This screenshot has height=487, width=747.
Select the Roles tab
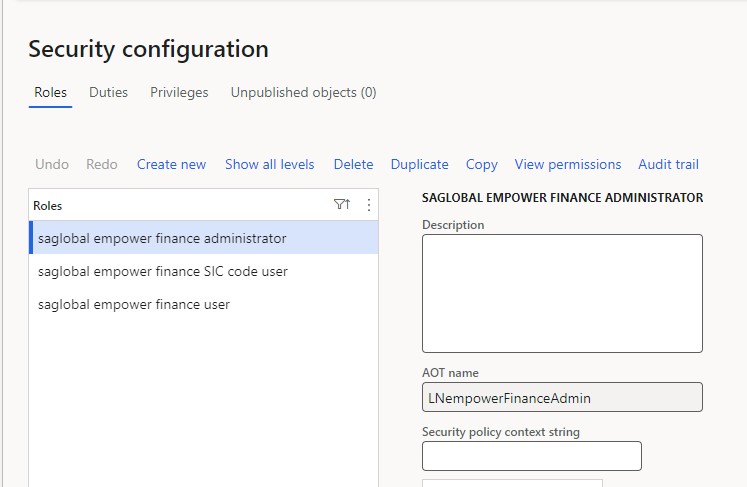[x=50, y=92]
